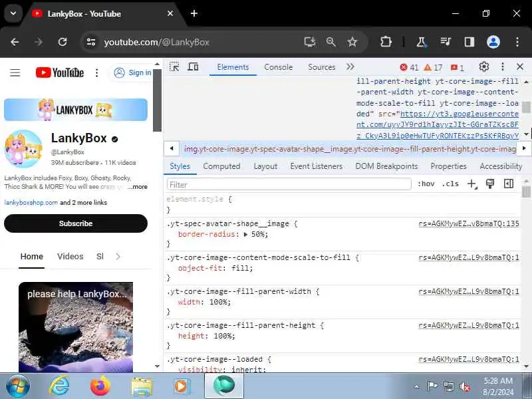Screen dimensions: 532x399
Task: Select the img.yt-core-image breadcrumb item
Action: [x=350, y=148]
